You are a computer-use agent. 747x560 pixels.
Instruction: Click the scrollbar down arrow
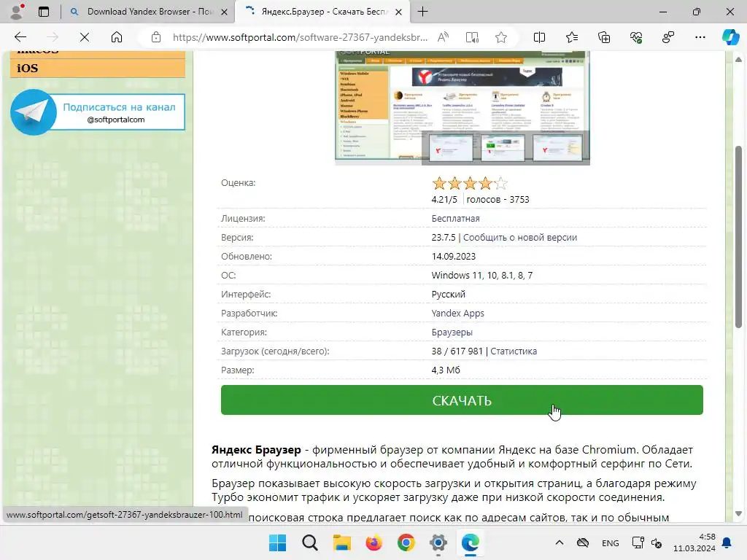[x=738, y=514]
